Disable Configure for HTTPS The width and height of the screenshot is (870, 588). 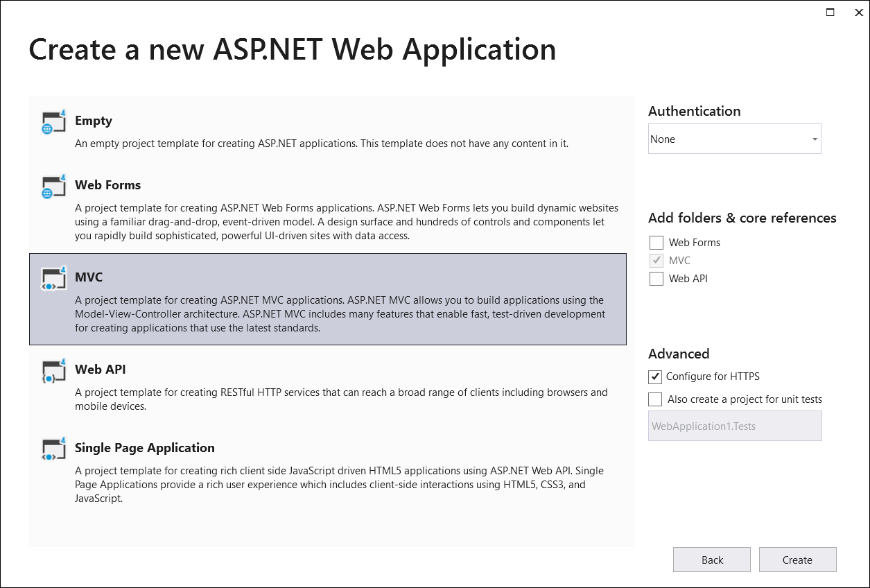tap(654, 377)
